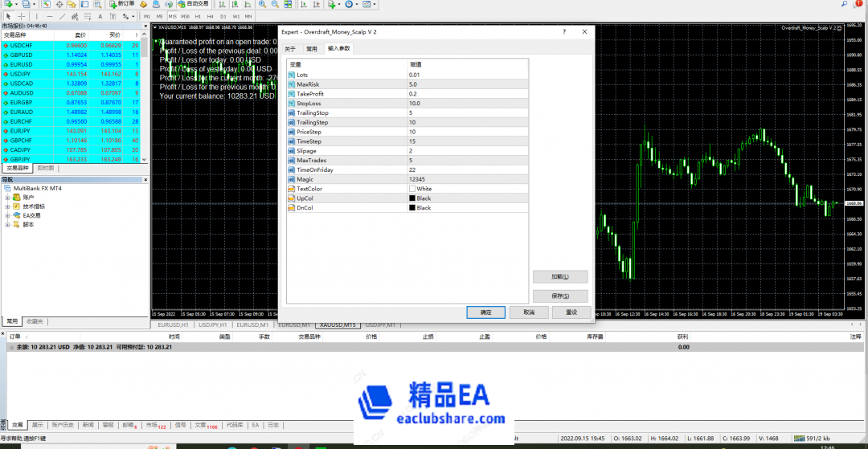
Task: Switch timeframe to M5
Action: [x=159, y=17]
